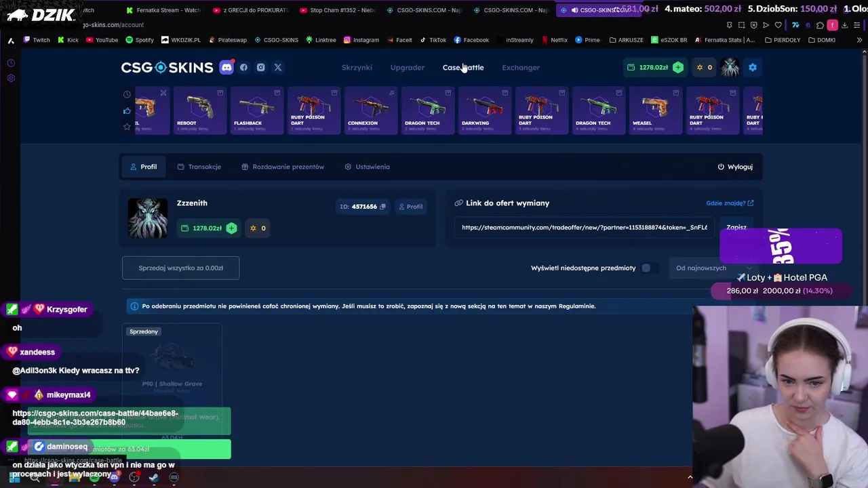Open the DOMKI bookmark folder
868x488 pixels.
(821, 40)
